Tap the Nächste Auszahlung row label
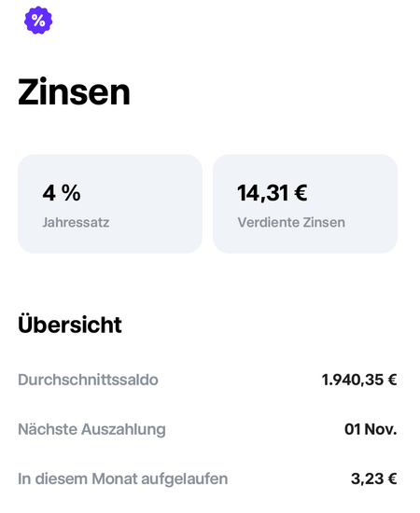420x513 pixels. pos(91,429)
